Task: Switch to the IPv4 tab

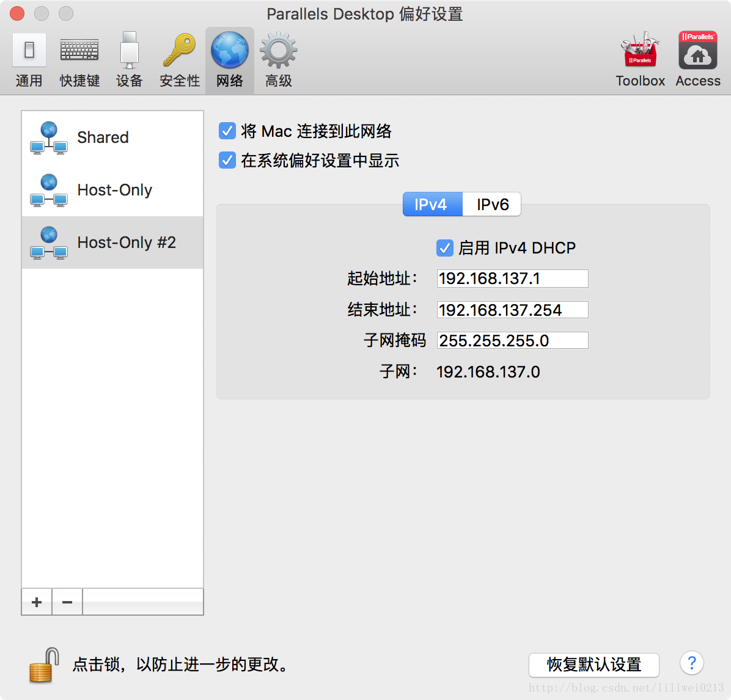Action: (x=432, y=204)
